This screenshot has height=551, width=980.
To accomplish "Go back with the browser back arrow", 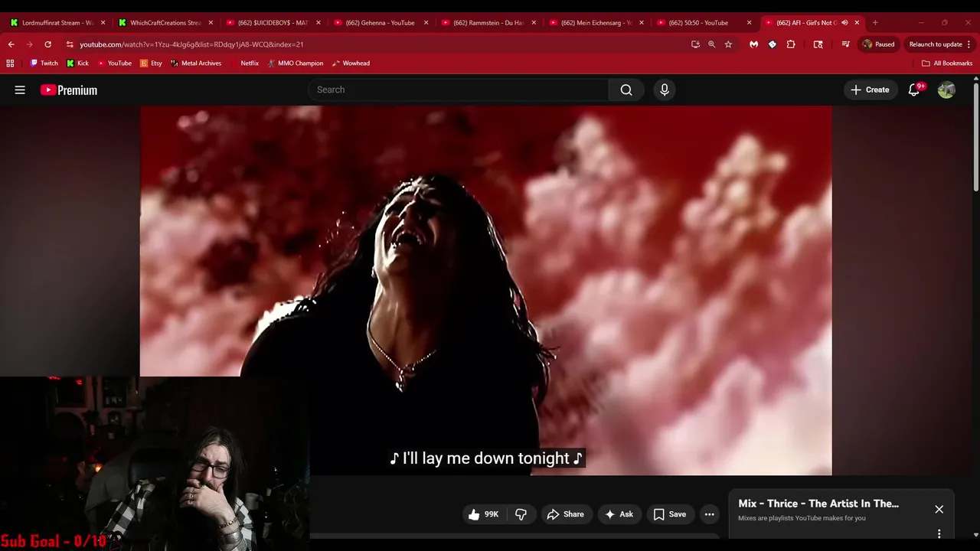I will click(x=11, y=44).
